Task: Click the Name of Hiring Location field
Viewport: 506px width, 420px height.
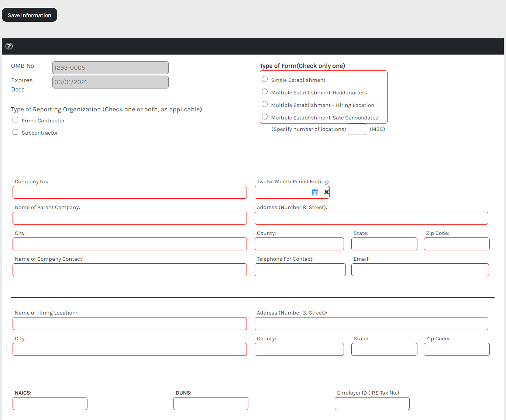Action: coord(130,324)
